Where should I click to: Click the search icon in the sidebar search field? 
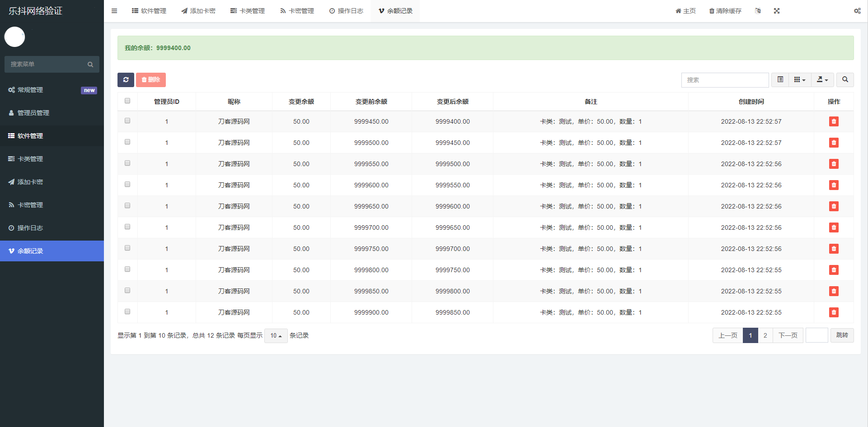(90, 64)
